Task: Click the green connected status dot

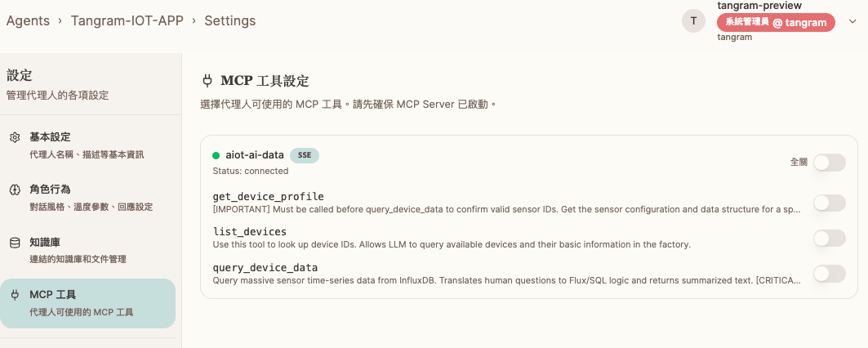Action: [216, 155]
